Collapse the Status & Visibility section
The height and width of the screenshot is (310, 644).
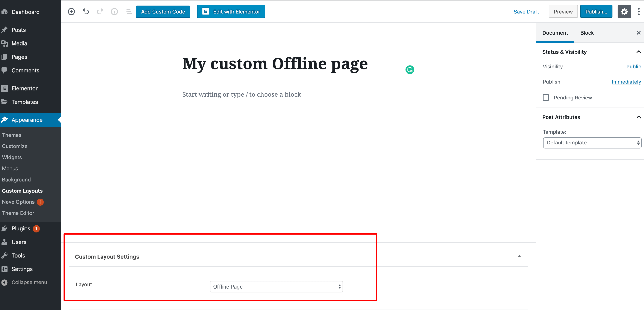(638, 52)
